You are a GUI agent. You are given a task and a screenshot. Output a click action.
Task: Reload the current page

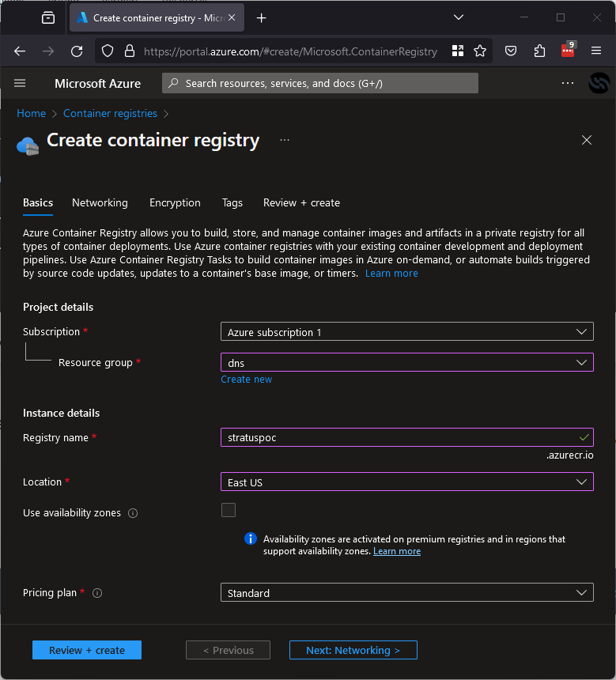click(x=77, y=51)
